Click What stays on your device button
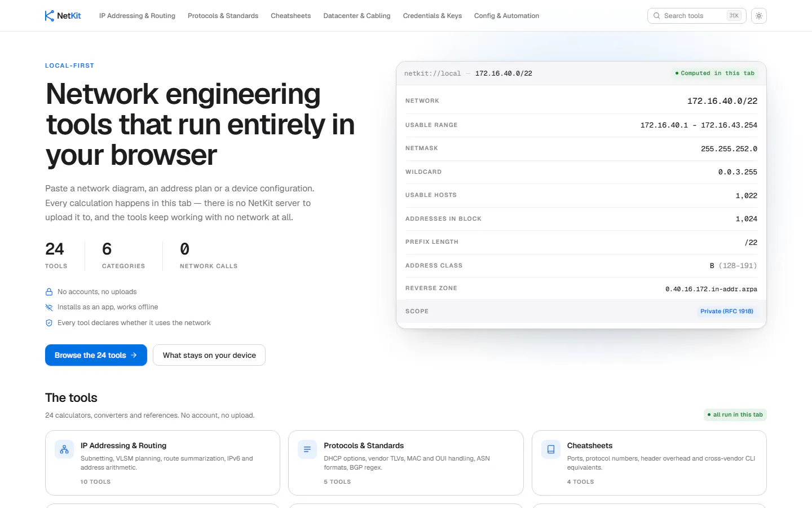 pos(209,355)
